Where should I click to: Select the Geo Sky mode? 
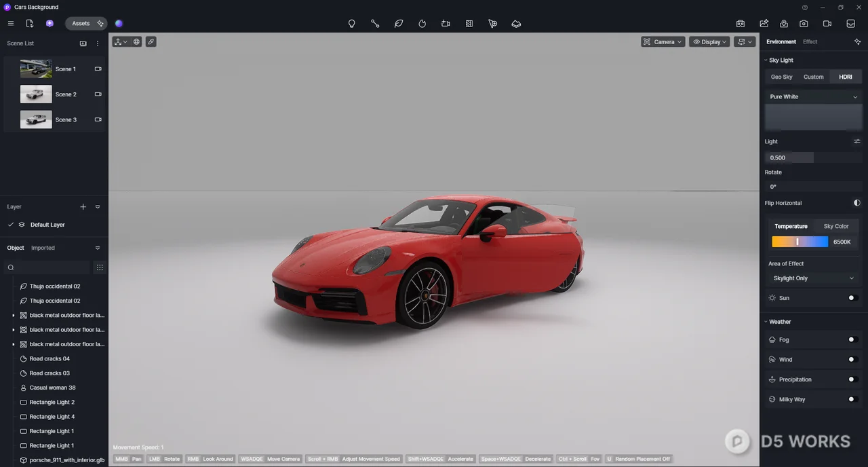coord(781,77)
